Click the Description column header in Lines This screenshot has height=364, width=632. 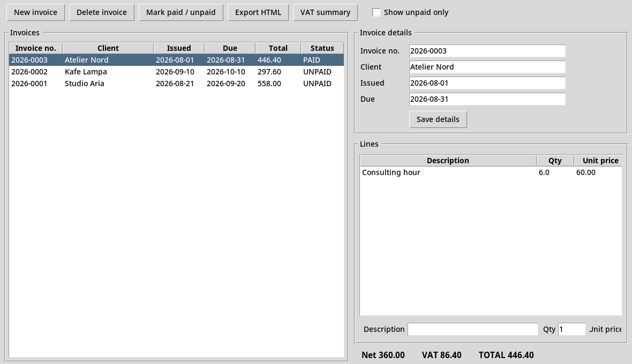pyautogui.click(x=448, y=161)
